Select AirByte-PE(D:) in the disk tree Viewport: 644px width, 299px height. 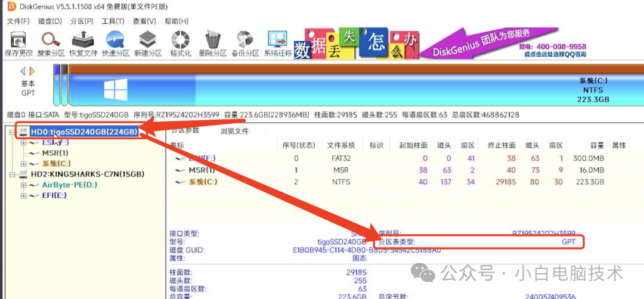(x=70, y=185)
